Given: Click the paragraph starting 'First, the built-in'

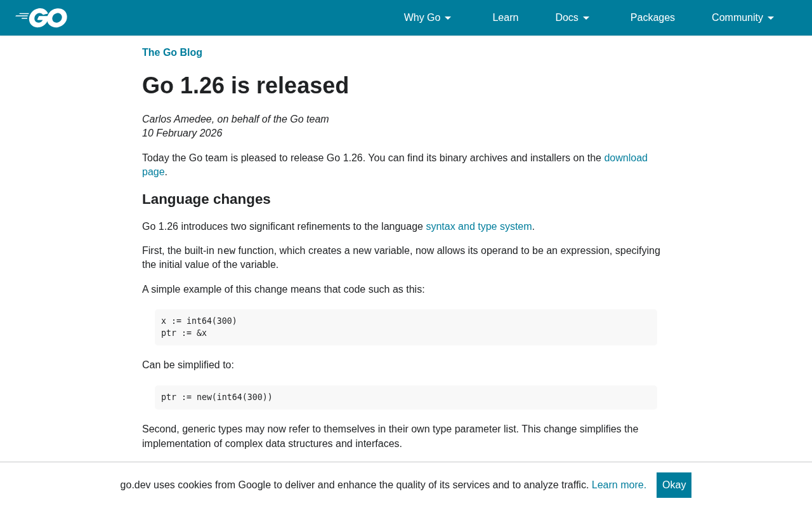Looking at the screenshot, I should 401,258.
